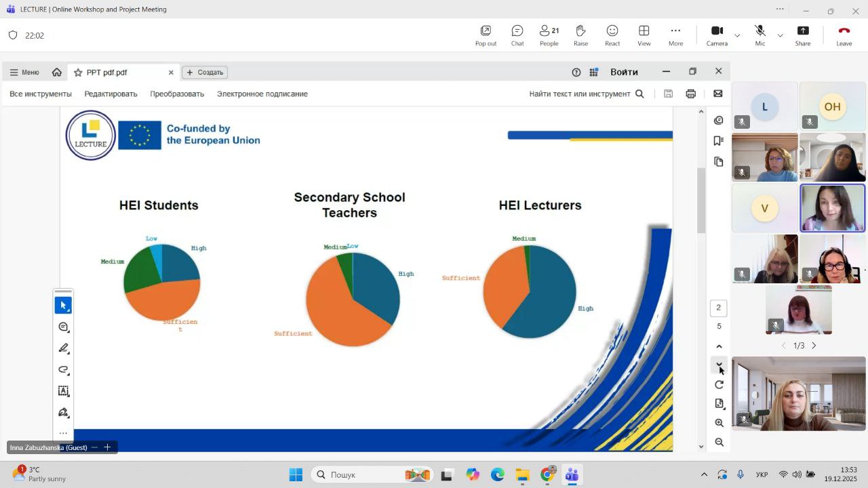Screen dimensions: 868x488
Task: Expand the Camera options dropdown arrow
Action: click(737, 35)
